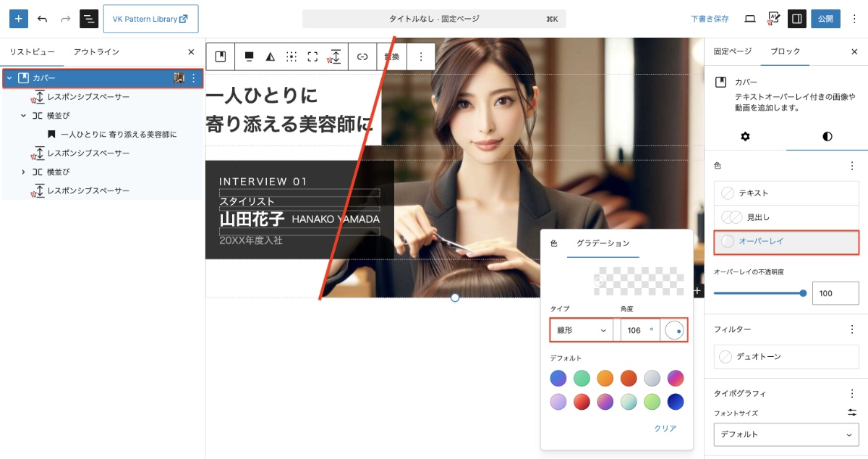Click the クリア link in gradient popover
The image size is (868, 459).
click(x=665, y=429)
